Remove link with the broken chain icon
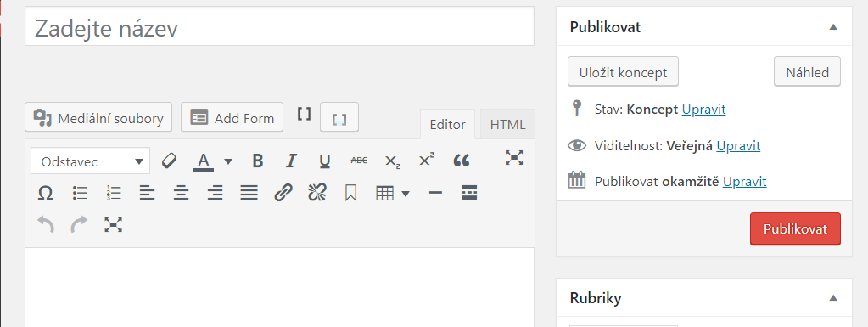 (x=317, y=193)
